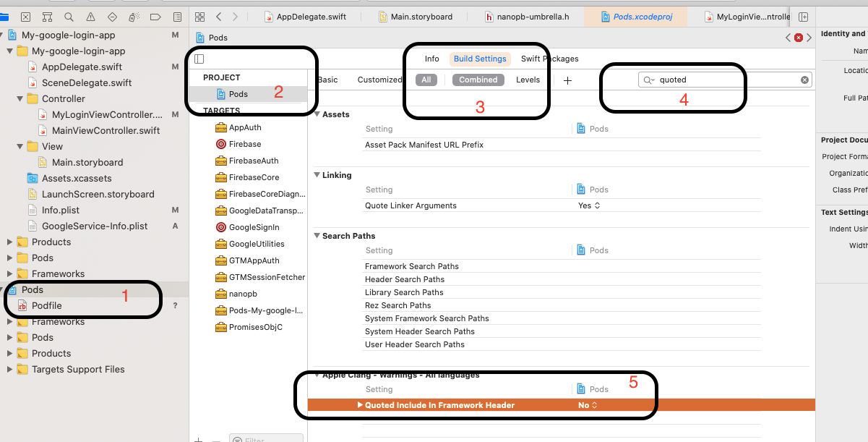Select the Firebase target icon
868x442 pixels.
[221, 144]
